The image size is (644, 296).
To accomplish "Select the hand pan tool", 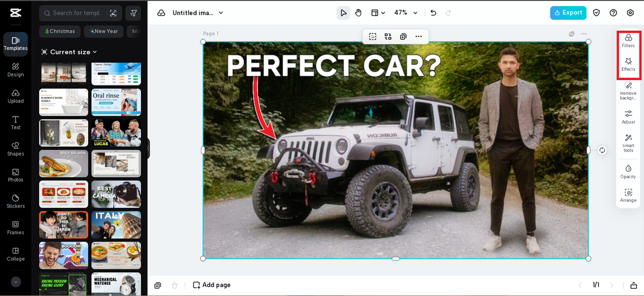I will coord(358,13).
